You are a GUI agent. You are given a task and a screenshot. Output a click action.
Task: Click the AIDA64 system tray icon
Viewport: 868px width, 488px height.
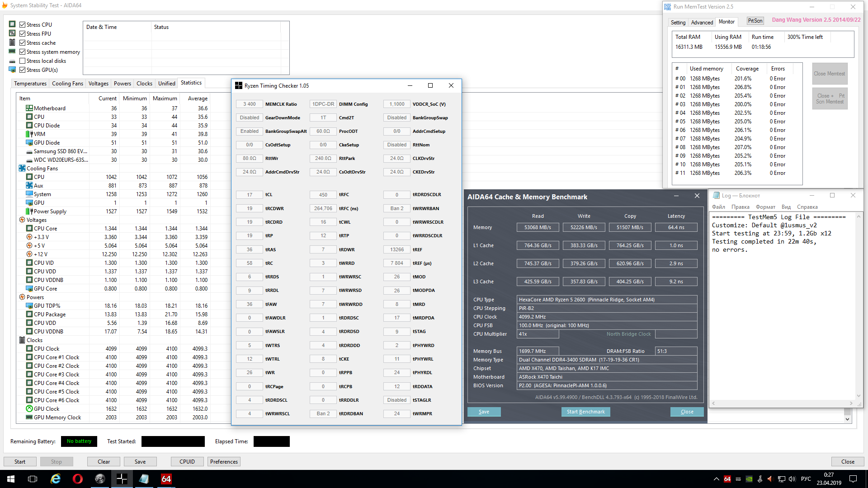click(x=727, y=479)
